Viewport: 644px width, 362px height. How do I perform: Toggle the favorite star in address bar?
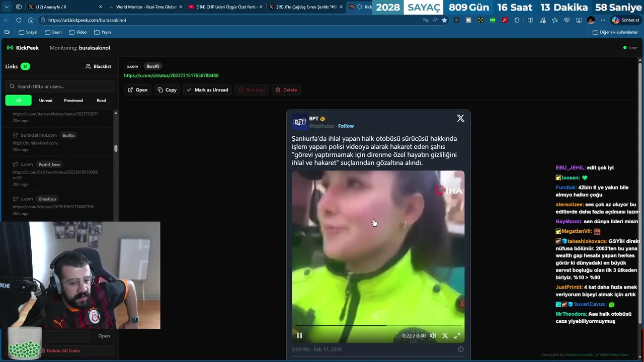pos(444,20)
